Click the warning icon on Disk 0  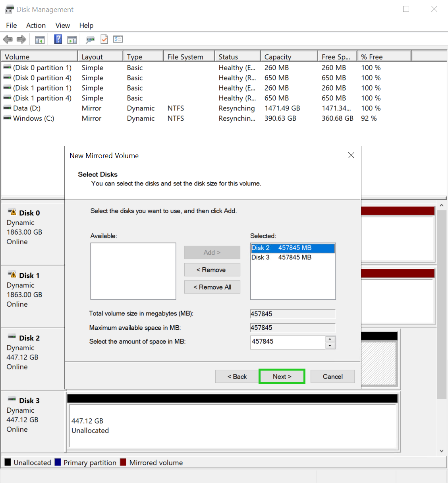click(x=13, y=212)
